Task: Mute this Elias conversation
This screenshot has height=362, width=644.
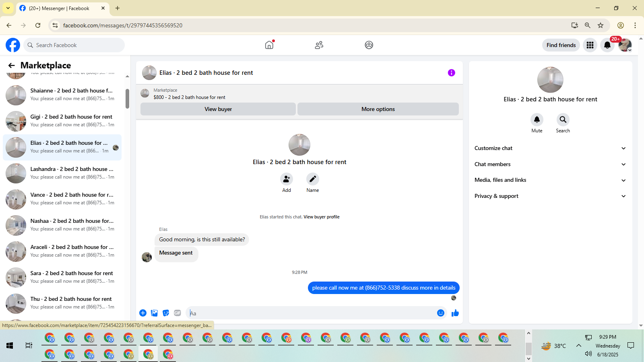Action: pyautogui.click(x=537, y=119)
